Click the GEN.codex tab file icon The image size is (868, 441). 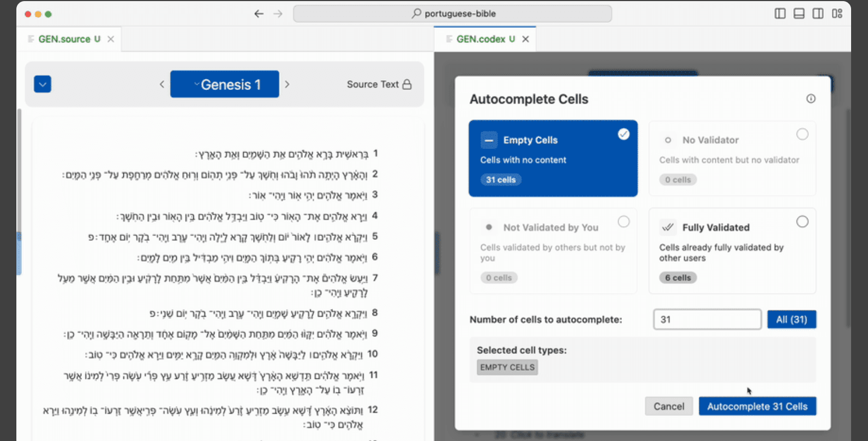click(x=450, y=39)
